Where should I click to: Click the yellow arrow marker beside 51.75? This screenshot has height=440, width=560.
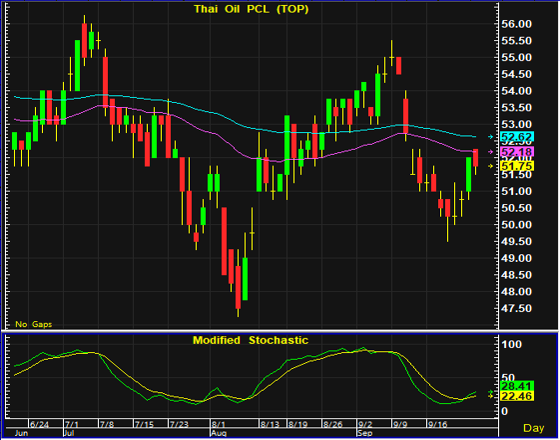click(490, 166)
